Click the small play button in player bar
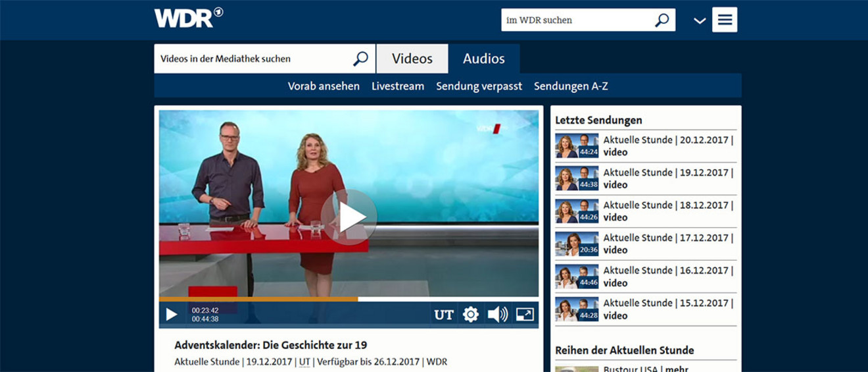The image size is (868, 372). click(172, 315)
